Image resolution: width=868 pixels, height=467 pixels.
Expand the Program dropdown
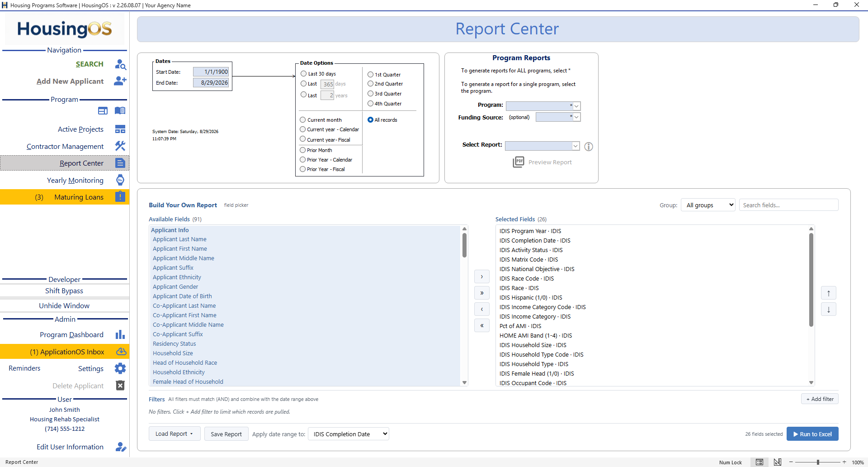(x=576, y=106)
